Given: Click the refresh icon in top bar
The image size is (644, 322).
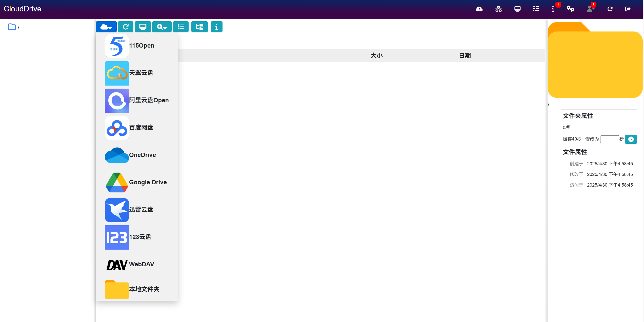Looking at the screenshot, I should point(610,9).
